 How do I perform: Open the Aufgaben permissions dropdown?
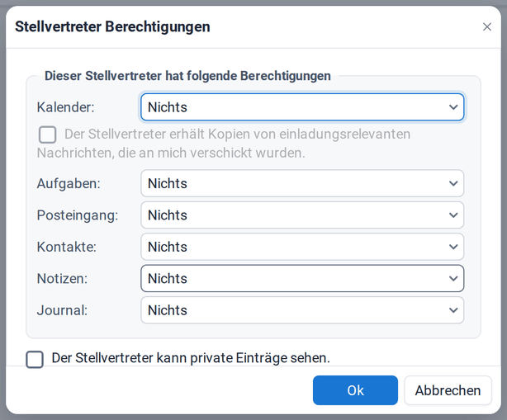tap(302, 183)
